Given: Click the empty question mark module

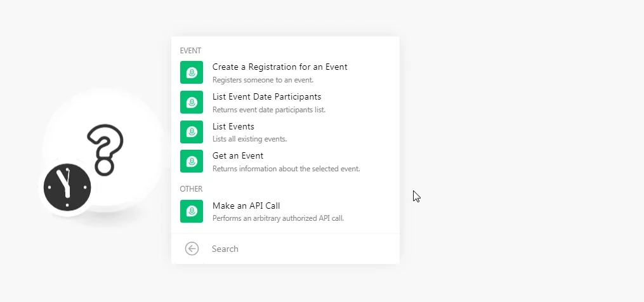Looking at the screenshot, I should [x=104, y=150].
